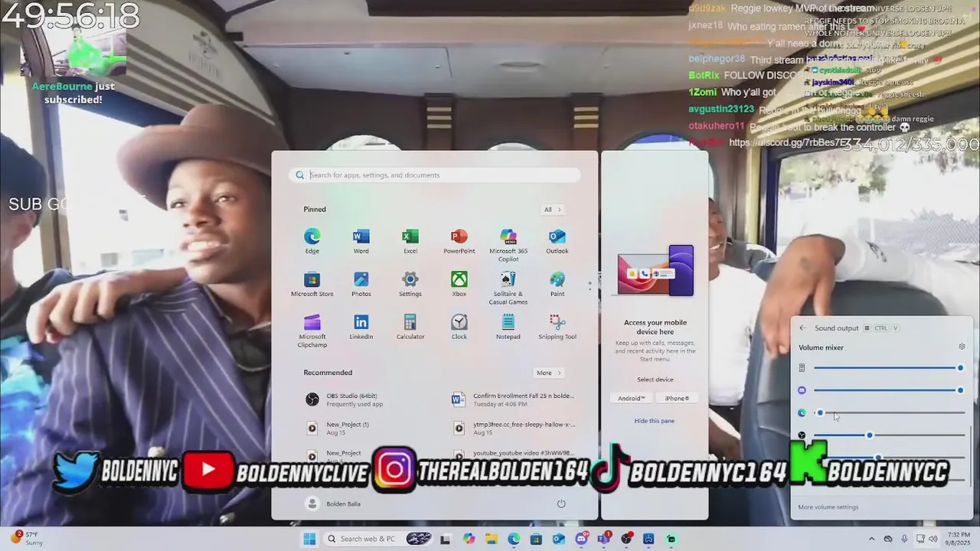
Task: Adjust the system sounds volume slider
Action: point(888,368)
